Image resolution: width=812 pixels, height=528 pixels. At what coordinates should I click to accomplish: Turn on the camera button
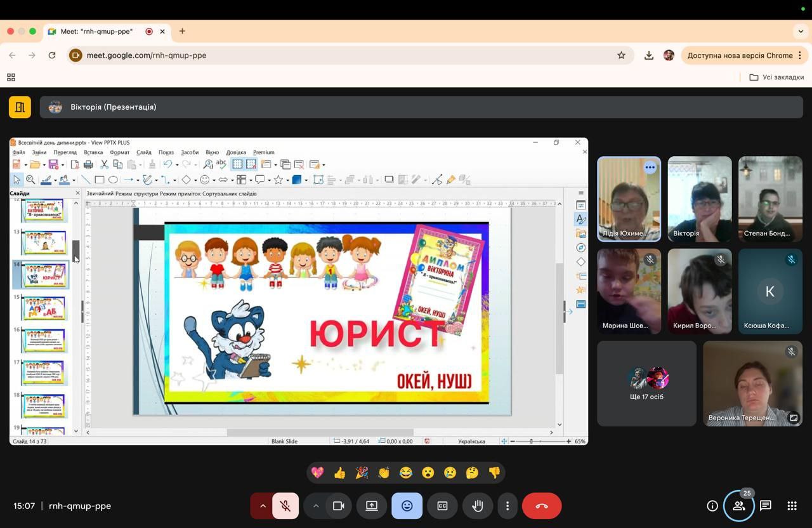pos(338,506)
